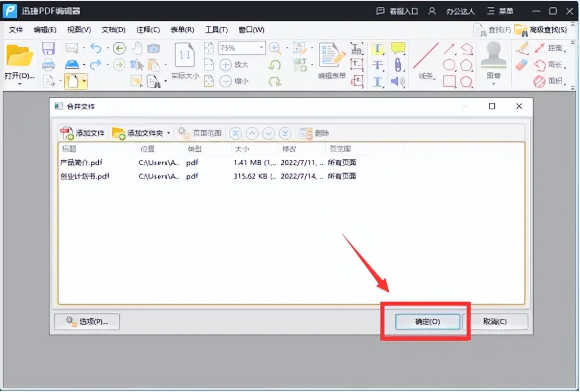
Task: Open the 注释(C) menu
Action: (x=148, y=30)
